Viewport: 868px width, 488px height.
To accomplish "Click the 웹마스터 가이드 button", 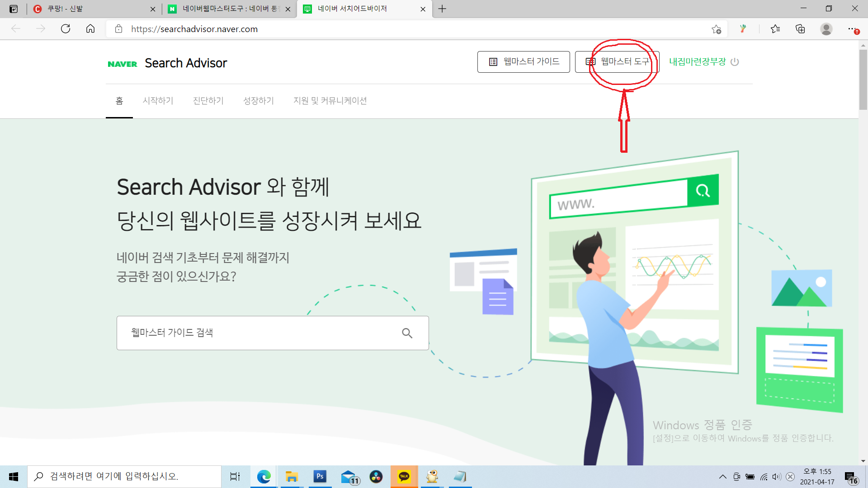I will [524, 62].
